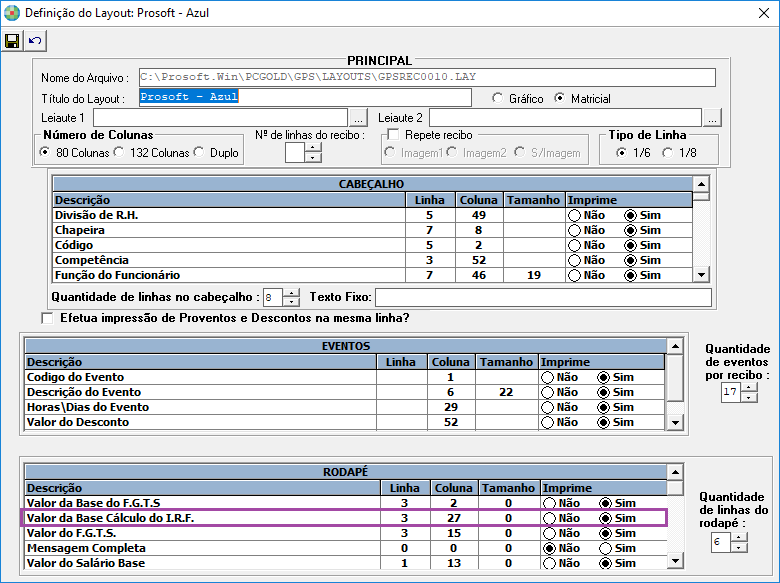The width and height of the screenshot is (780, 583).
Task: Click Coluna 27 in I.R.F. row
Action: click(x=454, y=518)
